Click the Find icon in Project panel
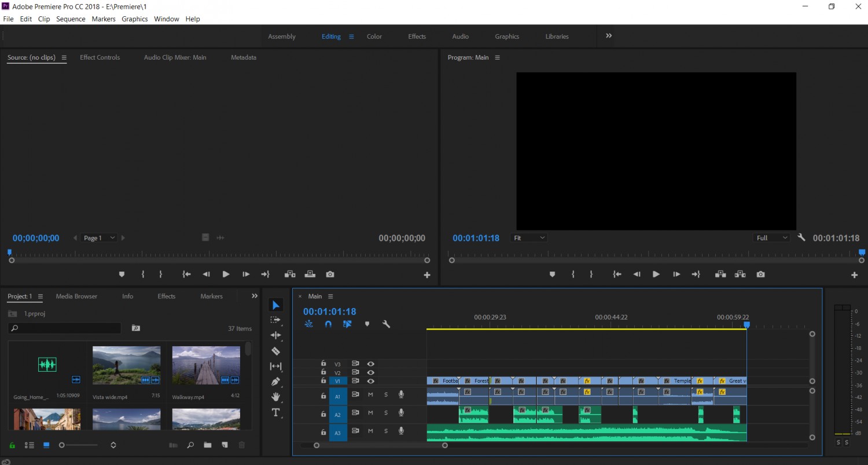 [190, 445]
